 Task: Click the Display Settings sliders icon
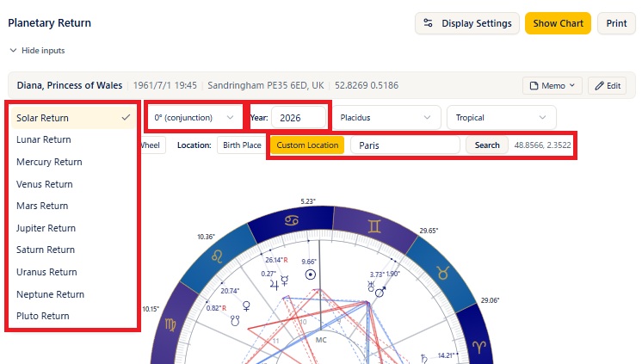(428, 23)
